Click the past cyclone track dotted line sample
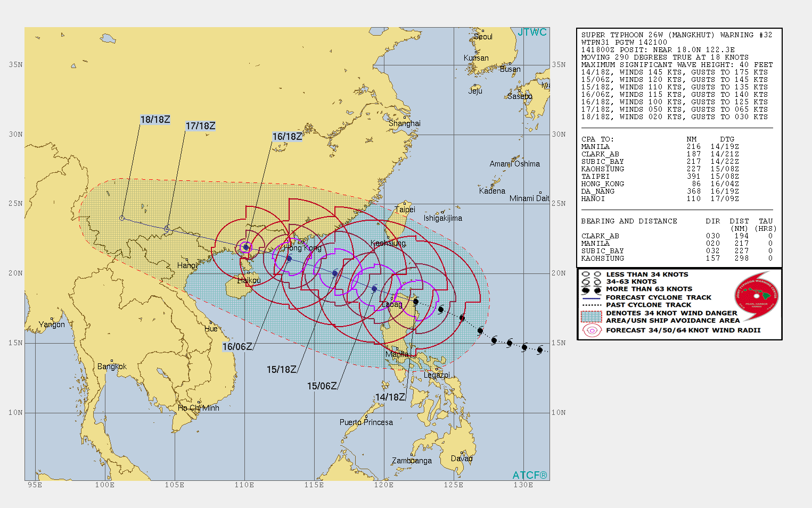The width and height of the screenshot is (812, 508). (x=592, y=305)
